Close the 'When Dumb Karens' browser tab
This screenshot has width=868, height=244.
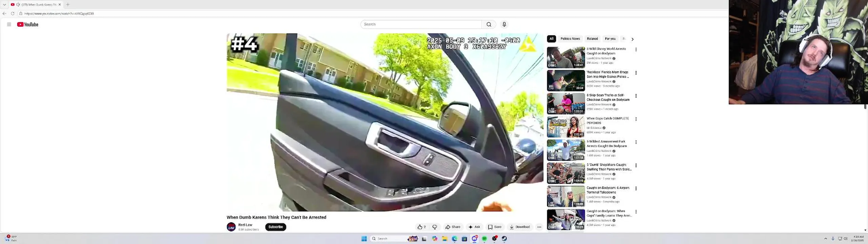tap(60, 4)
